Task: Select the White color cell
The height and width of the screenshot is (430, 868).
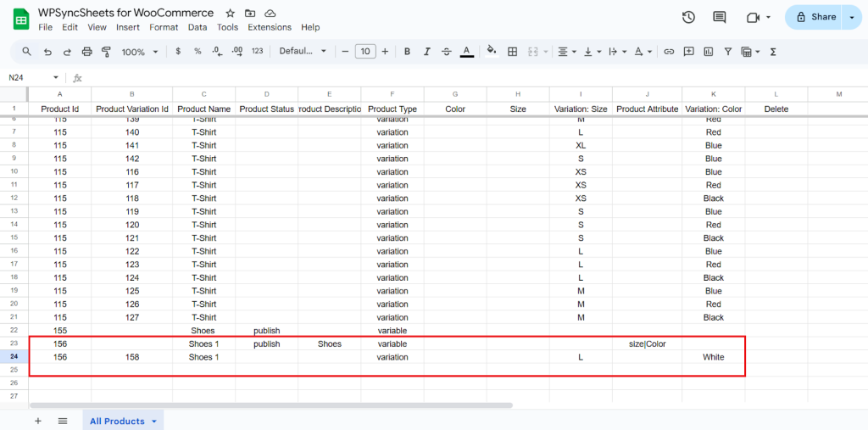Action: coord(714,357)
